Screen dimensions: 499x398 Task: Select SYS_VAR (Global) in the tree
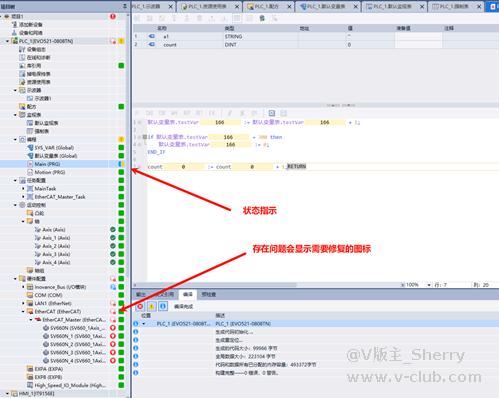(54, 148)
